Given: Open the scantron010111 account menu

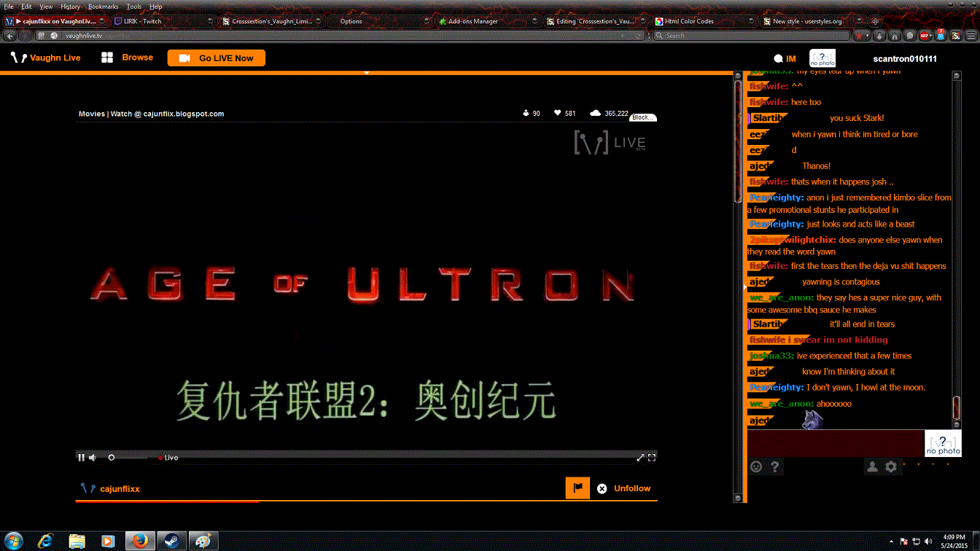Looking at the screenshot, I should tap(905, 59).
